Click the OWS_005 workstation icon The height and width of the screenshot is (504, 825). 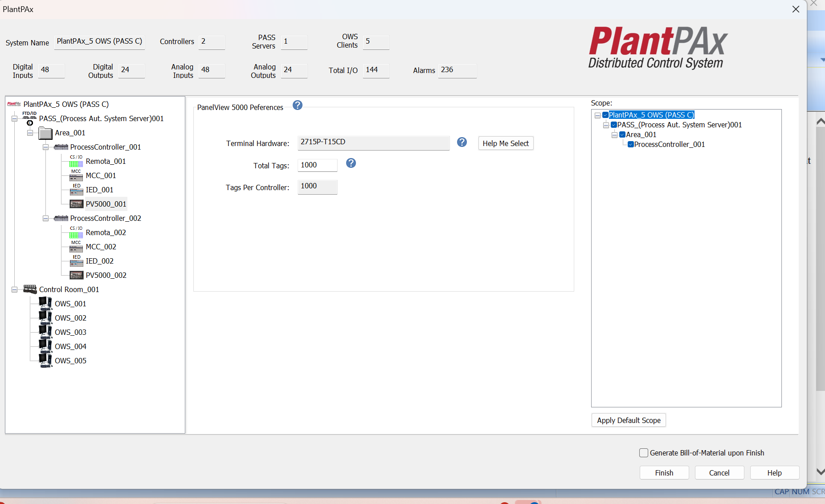point(45,360)
